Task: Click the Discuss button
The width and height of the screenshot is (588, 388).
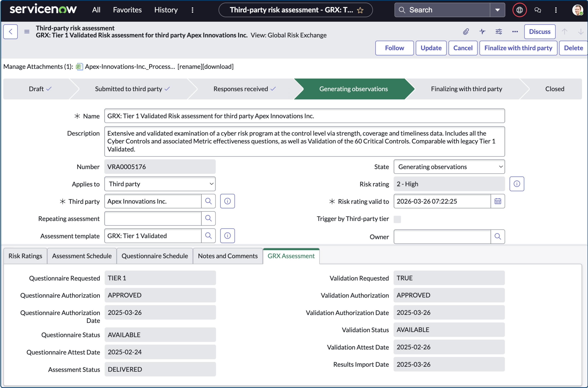Action: [540, 32]
